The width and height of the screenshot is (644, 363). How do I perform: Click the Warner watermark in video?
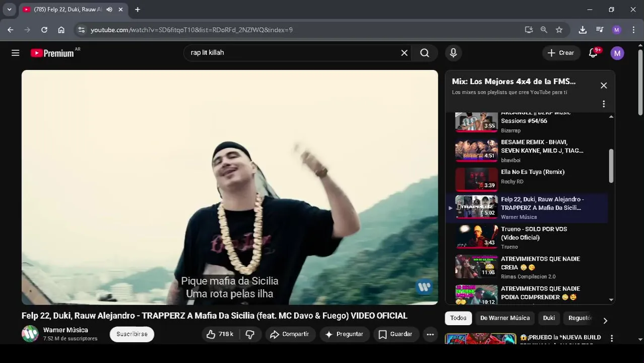pyautogui.click(x=424, y=287)
